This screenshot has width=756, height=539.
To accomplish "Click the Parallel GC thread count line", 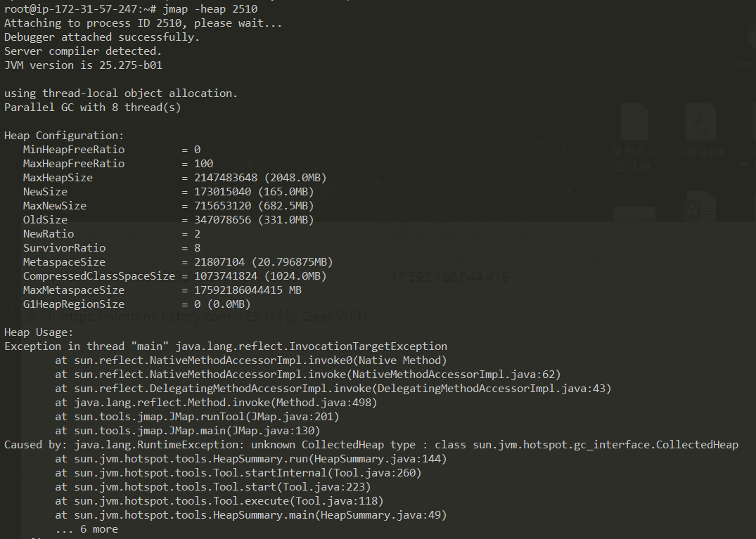I will tap(92, 108).
